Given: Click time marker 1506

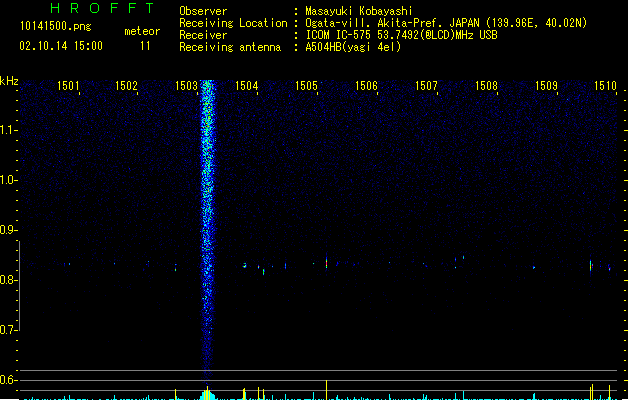Looking at the screenshot, I should point(366,86).
